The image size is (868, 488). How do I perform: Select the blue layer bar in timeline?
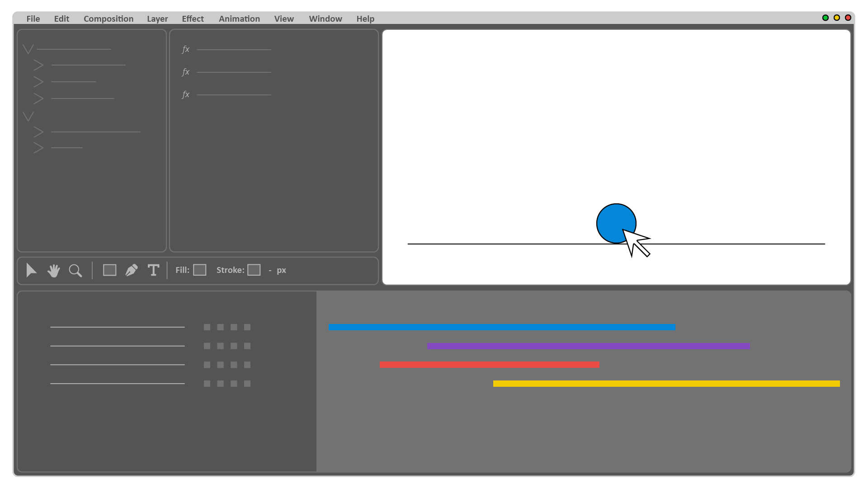pos(502,328)
